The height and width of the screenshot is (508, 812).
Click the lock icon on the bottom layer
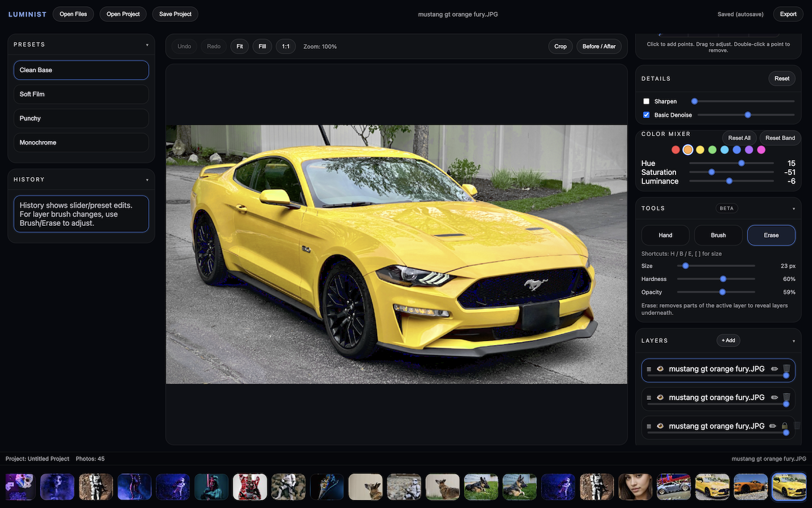tap(784, 426)
